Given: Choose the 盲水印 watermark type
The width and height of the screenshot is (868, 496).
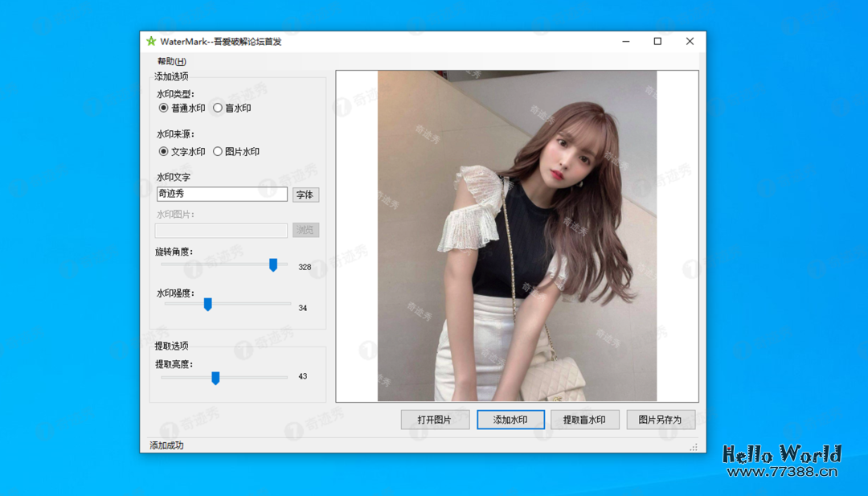Looking at the screenshot, I should click(218, 108).
